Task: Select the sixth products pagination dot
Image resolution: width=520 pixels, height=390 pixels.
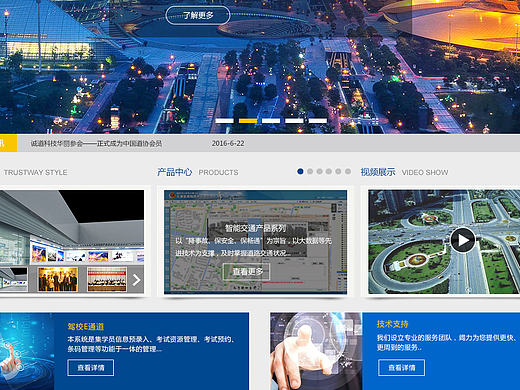Action: click(348, 171)
